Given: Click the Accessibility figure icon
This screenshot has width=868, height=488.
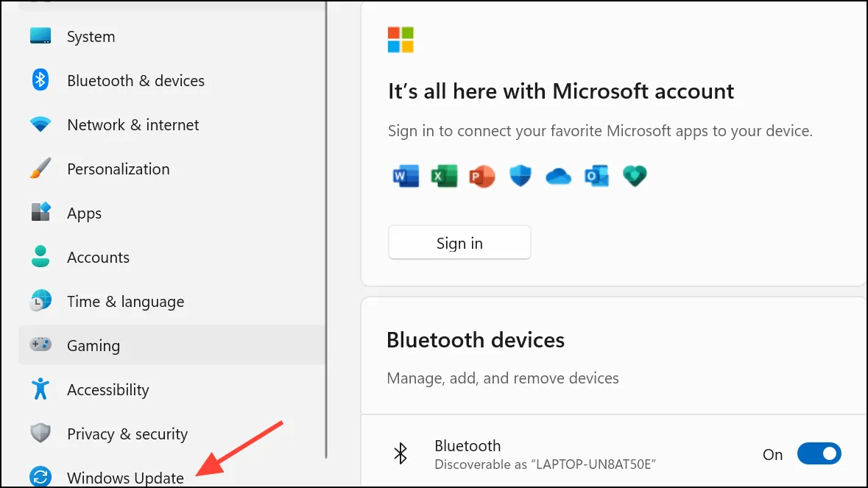Looking at the screenshot, I should 40,389.
